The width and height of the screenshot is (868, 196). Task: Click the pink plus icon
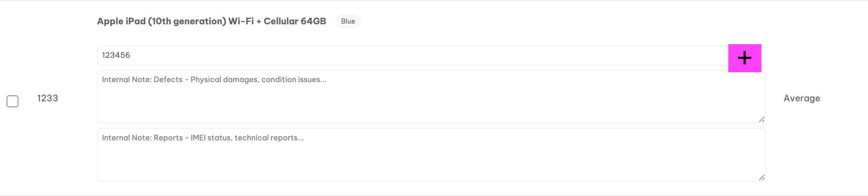(745, 58)
